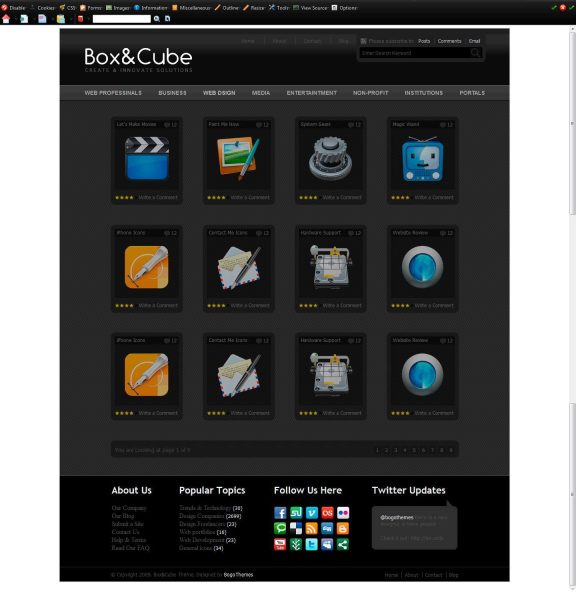Open the CSS toolbar menu
This screenshot has height=600, width=576.
(x=68, y=8)
